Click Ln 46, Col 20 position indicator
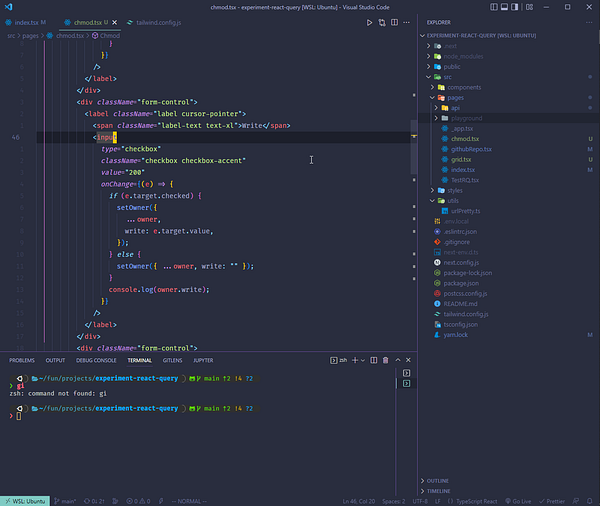 (x=359, y=501)
